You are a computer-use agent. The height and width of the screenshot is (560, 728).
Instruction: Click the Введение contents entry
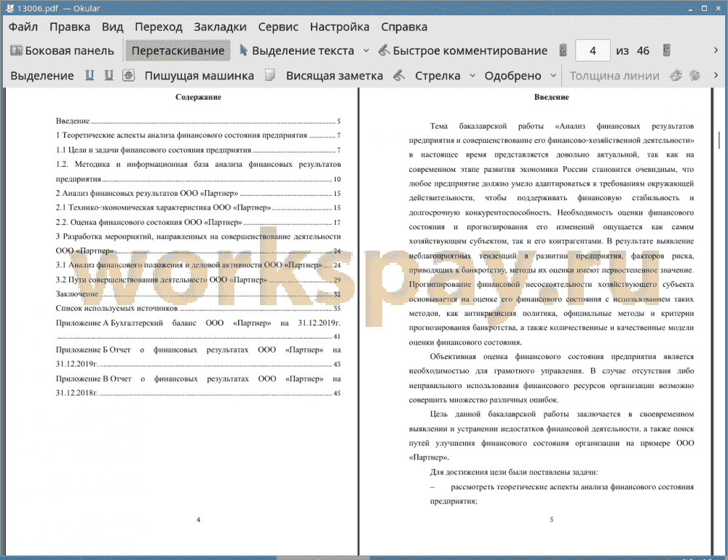[198, 121]
